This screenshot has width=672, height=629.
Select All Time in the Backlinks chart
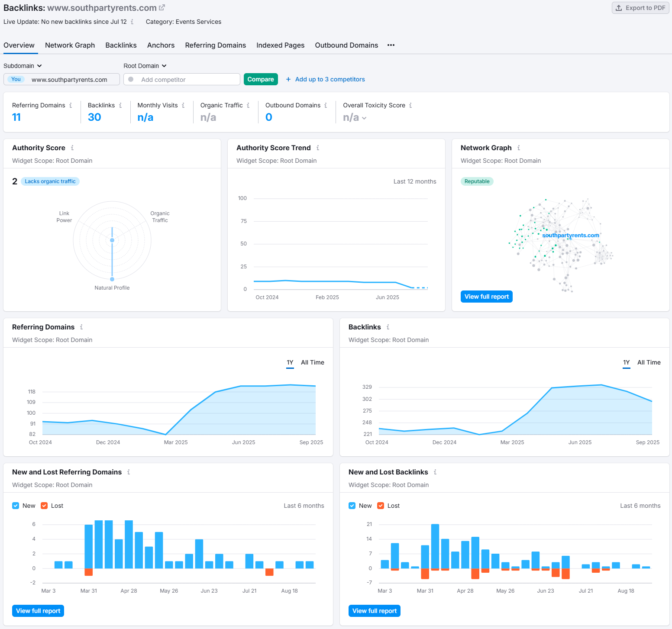[x=649, y=362]
